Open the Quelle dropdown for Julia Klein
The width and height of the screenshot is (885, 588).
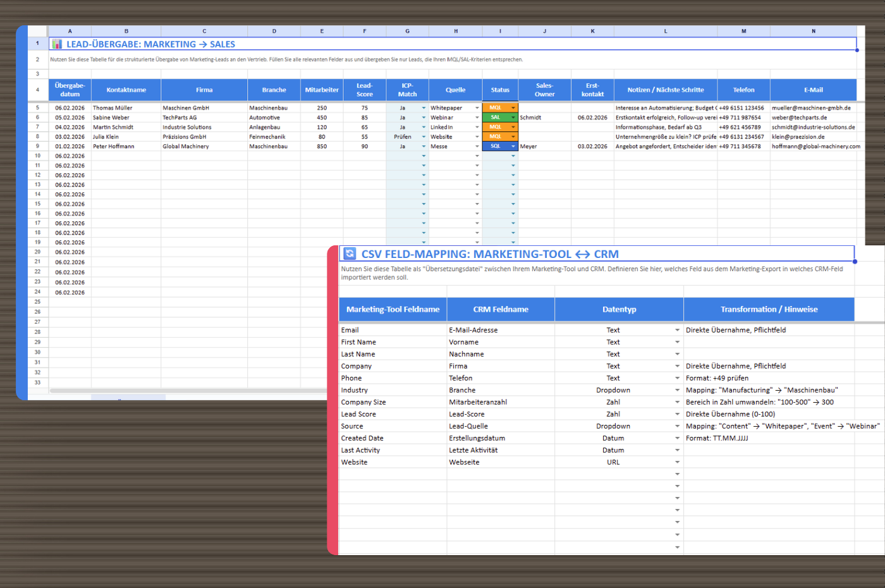(x=478, y=136)
